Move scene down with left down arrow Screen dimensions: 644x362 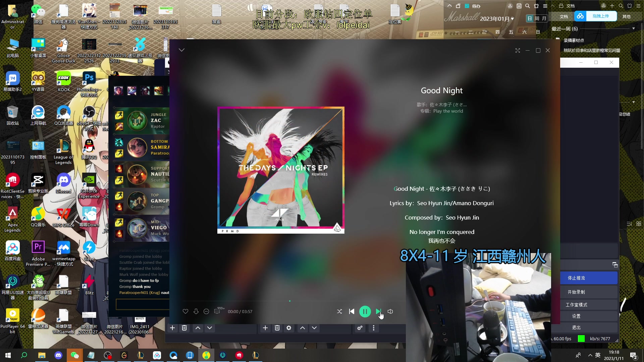210,328
